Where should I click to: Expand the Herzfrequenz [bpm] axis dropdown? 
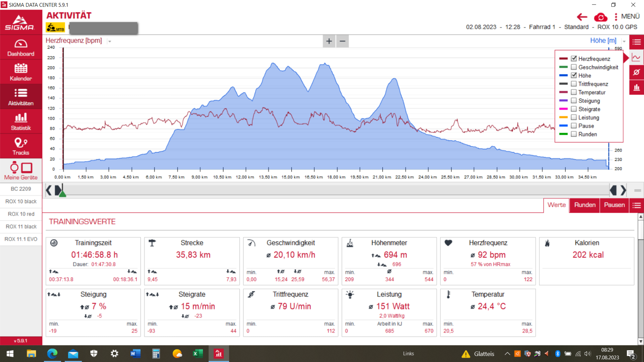(109, 41)
